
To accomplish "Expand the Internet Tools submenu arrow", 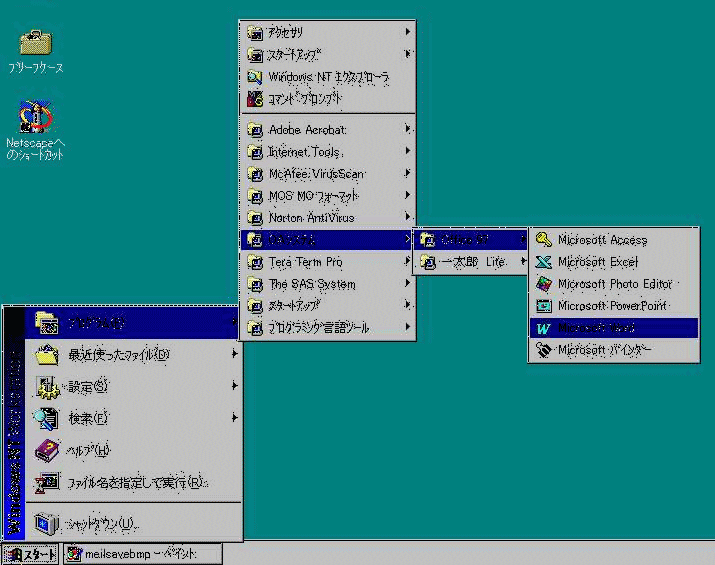I will [408, 150].
